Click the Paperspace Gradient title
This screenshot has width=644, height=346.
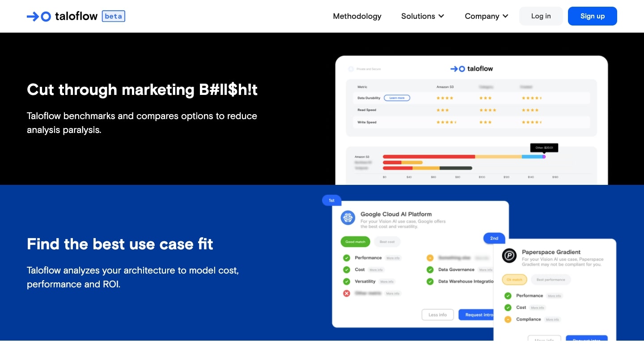(x=551, y=252)
